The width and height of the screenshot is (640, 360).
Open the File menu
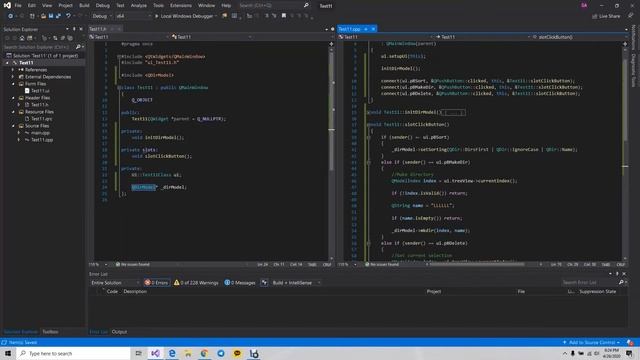click(18, 5)
